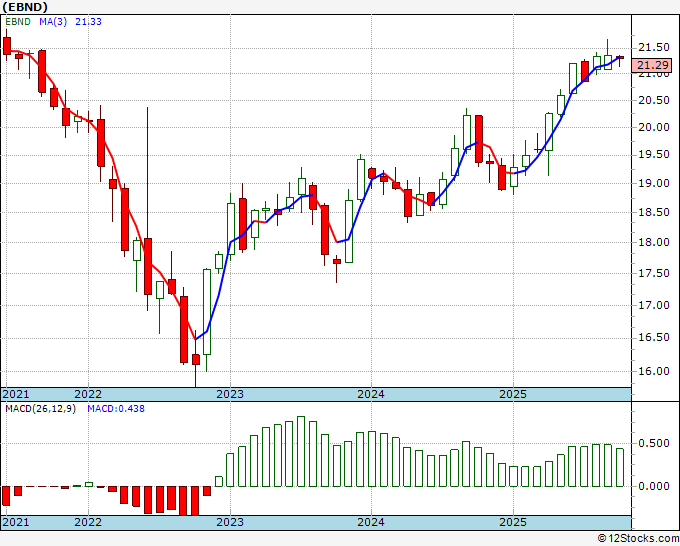
Task: Click the first red candlestick of 2021
Action: [7, 46]
